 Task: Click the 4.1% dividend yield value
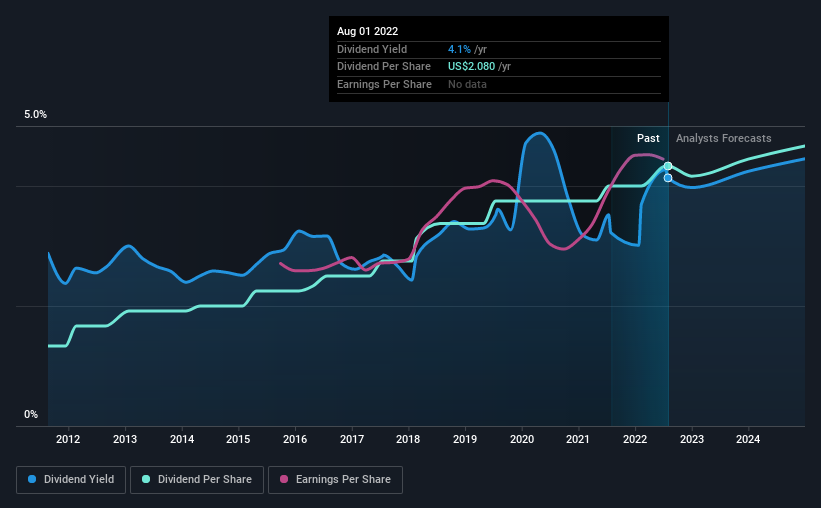click(x=459, y=49)
